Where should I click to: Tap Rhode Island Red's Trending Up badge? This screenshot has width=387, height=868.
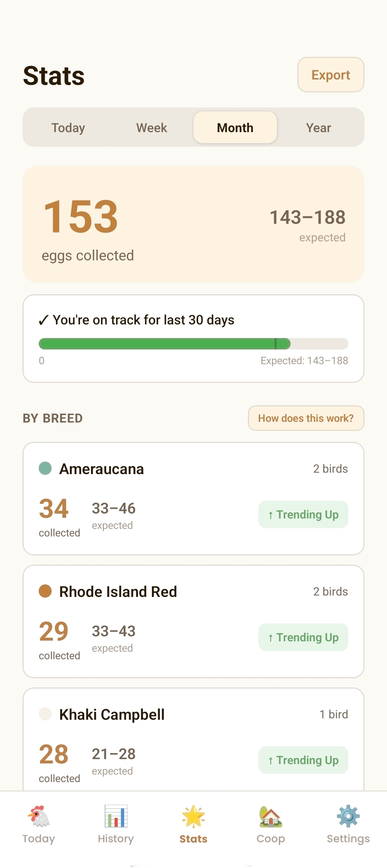(x=303, y=637)
